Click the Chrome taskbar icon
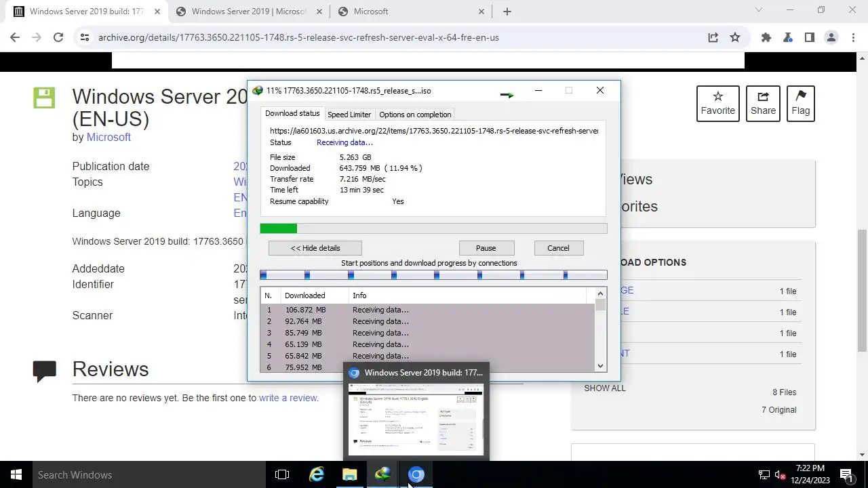The height and width of the screenshot is (488, 868). point(416,474)
